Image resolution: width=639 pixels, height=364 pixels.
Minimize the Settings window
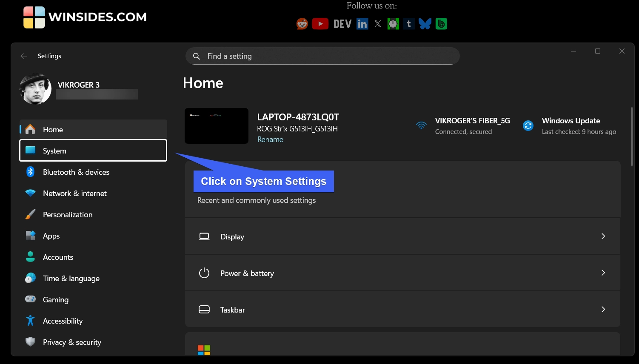573,51
